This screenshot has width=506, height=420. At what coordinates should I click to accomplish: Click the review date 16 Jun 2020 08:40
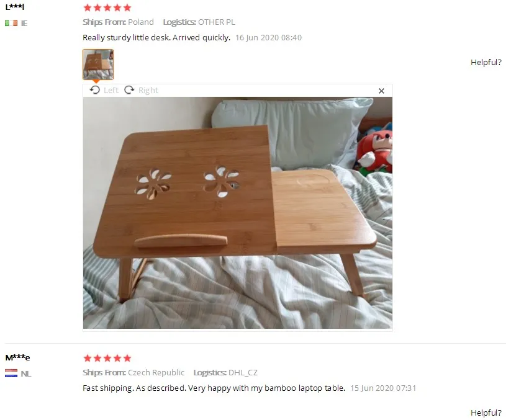coord(268,38)
